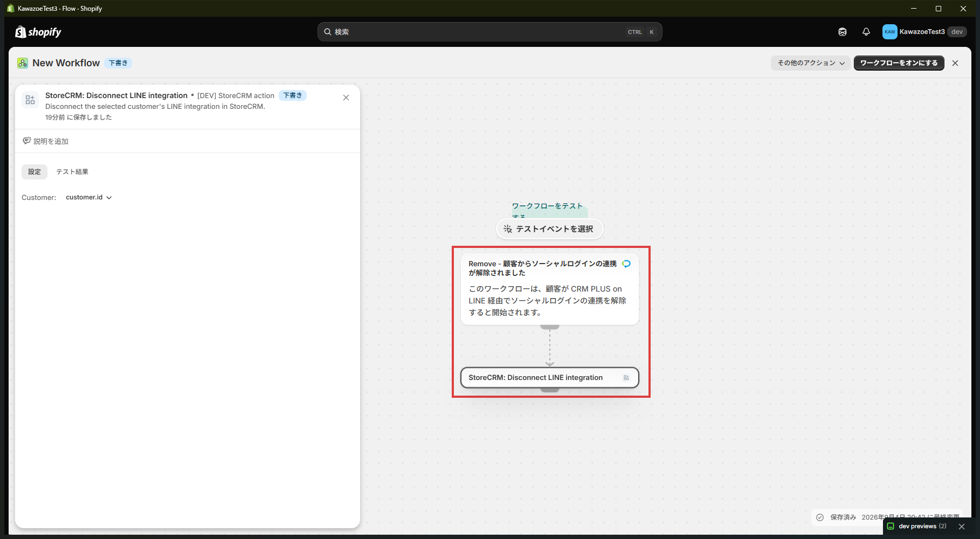Select the 設定 tab
Screen dimensions: 980x539
(x=34, y=171)
